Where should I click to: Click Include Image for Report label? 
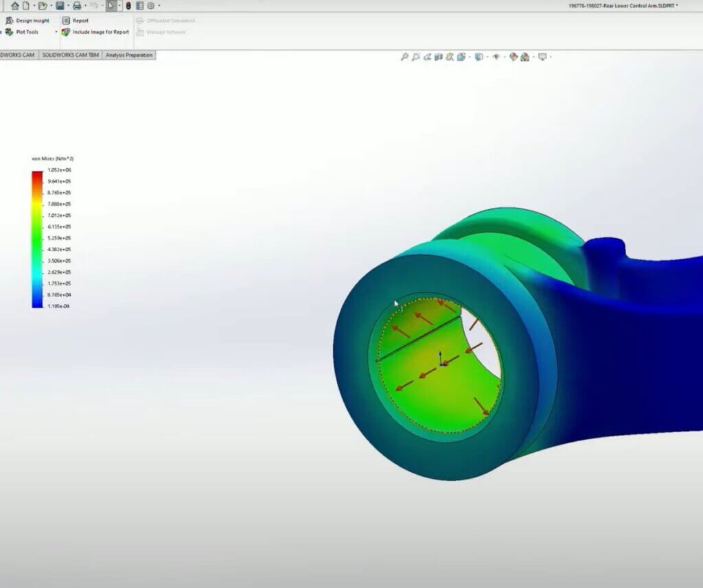(x=101, y=32)
